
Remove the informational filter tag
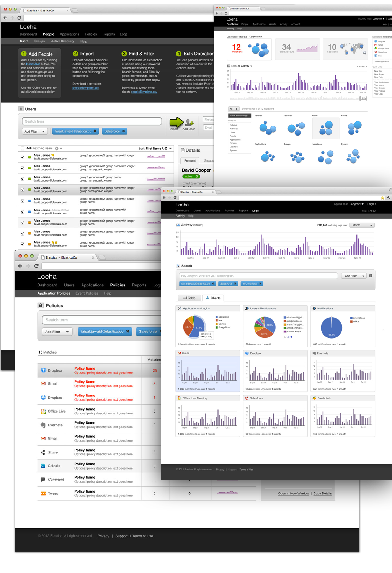coord(260,284)
